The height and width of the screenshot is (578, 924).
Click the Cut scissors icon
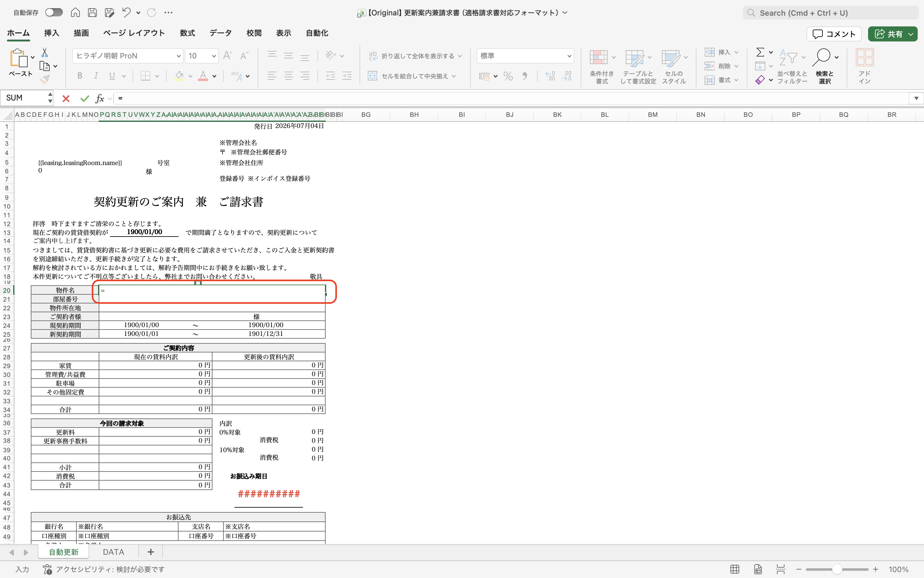click(x=45, y=52)
